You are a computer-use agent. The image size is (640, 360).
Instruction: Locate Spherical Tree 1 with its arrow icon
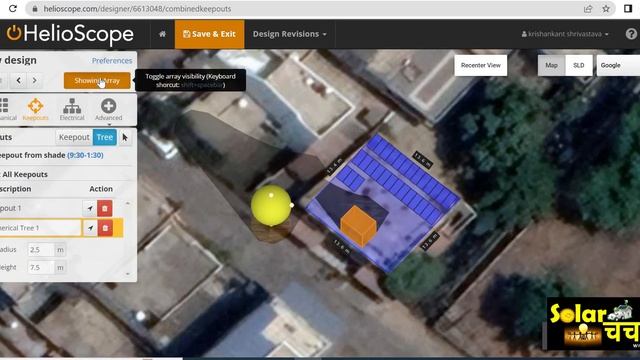coord(90,228)
